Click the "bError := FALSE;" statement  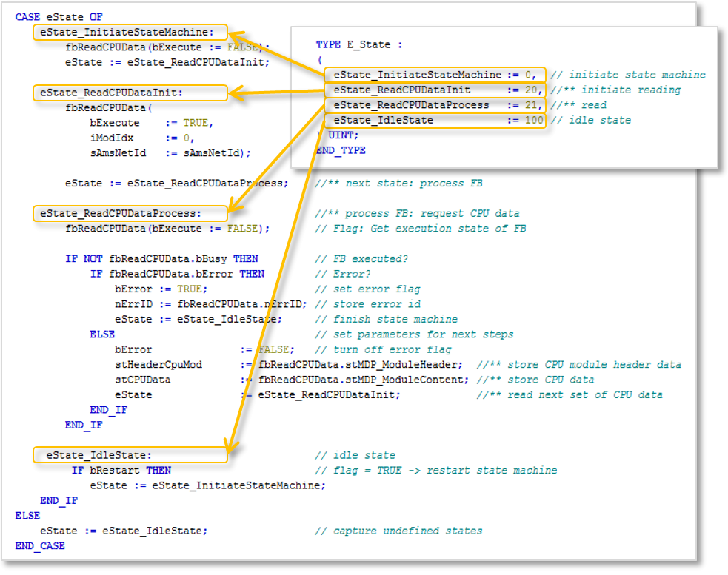pyautogui.click(x=204, y=349)
